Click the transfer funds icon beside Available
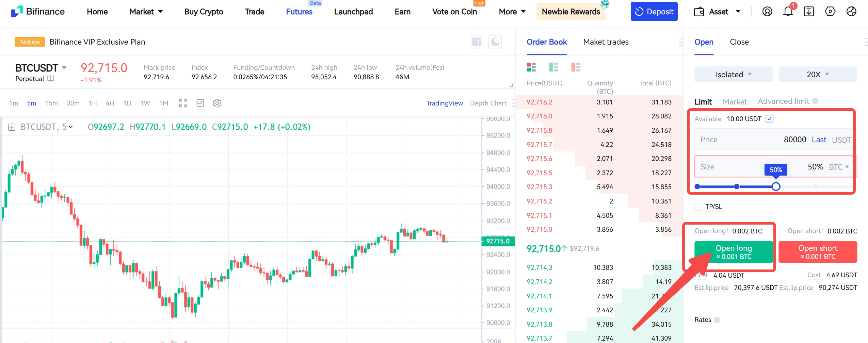Viewport: 868px width, 343px height. [x=769, y=119]
